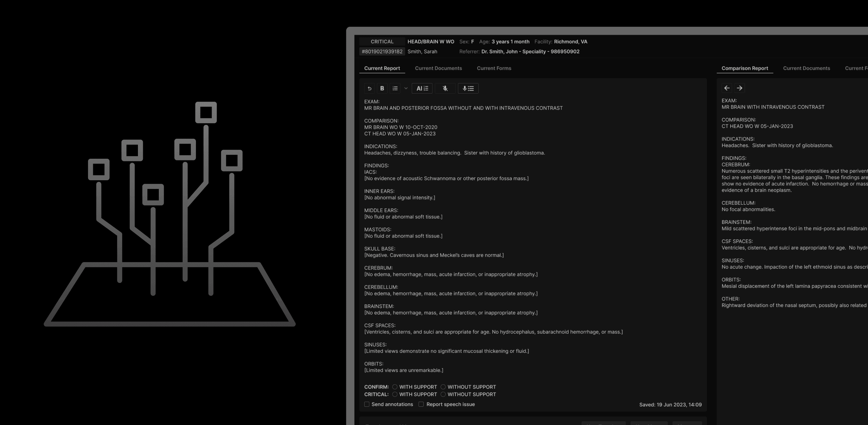Go to previous comparison report arrow
This screenshot has height=425, width=868.
tap(727, 88)
